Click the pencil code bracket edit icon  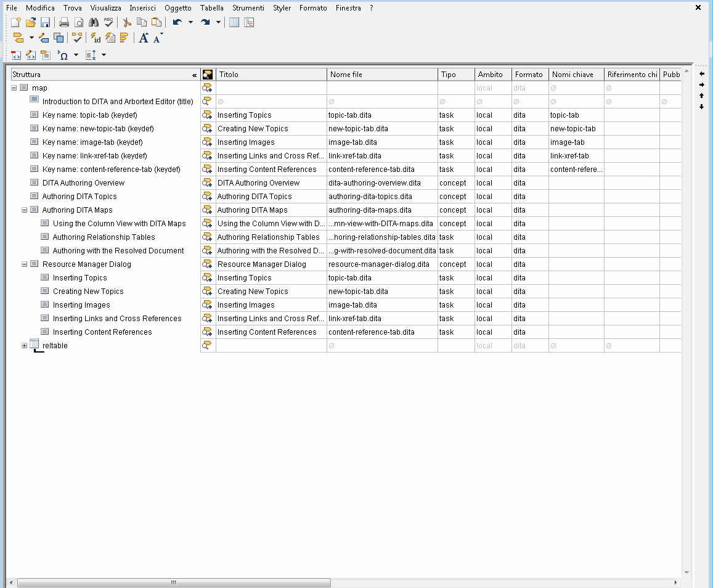coord(30,55)
